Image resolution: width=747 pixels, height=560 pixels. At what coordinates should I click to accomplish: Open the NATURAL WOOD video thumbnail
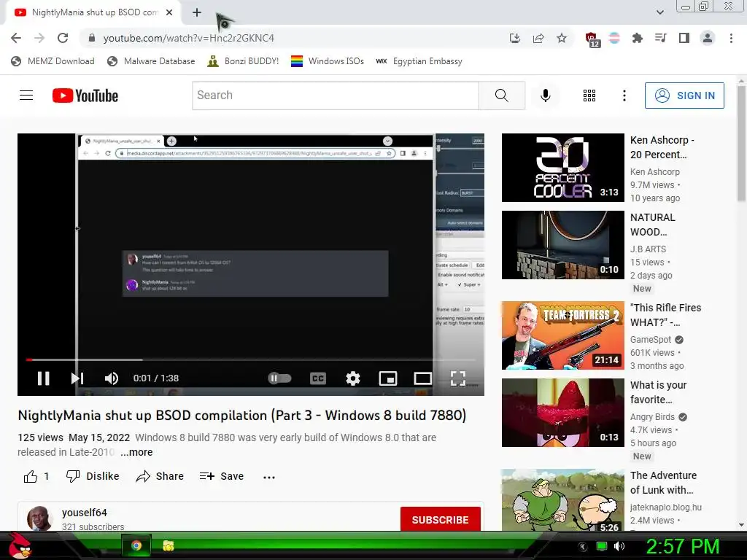pos(563,245)
